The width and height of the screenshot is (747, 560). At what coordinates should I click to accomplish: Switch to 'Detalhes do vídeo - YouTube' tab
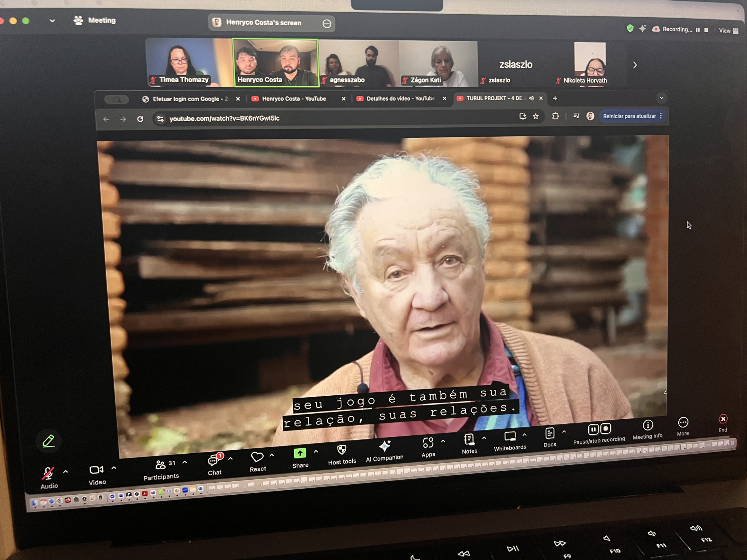pos(400,99)
